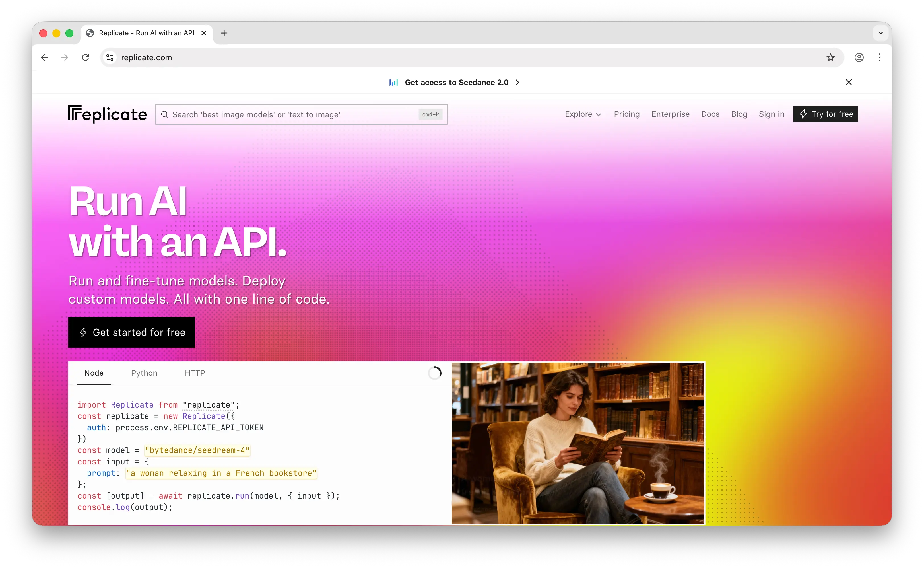Open the Pricing page link

(x=627, y=114)
